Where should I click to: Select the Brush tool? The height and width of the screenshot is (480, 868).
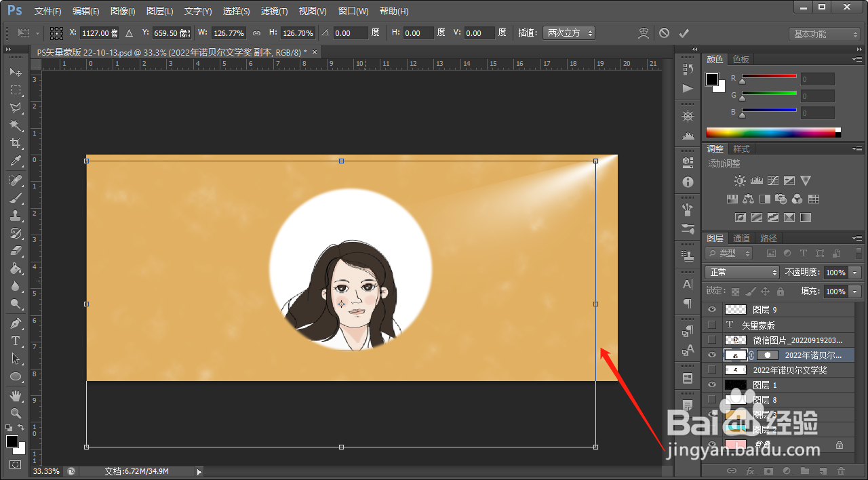[x=16, y=198]
